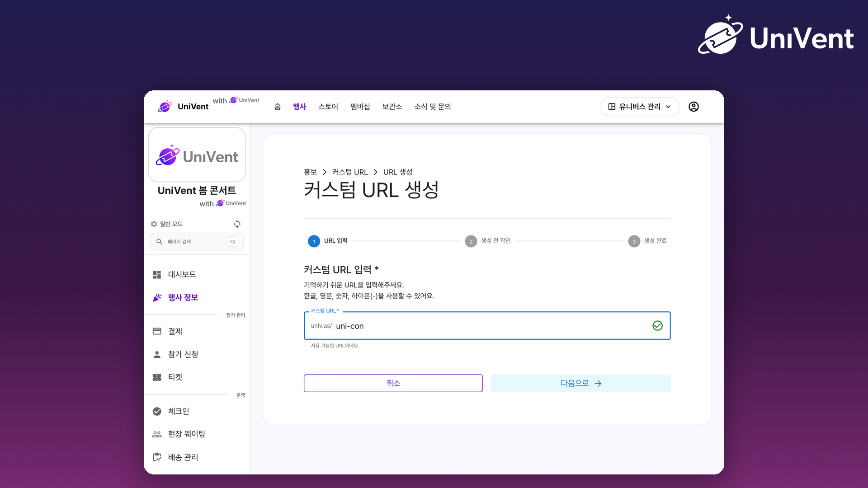Image resolution: width=868 pixels, height=488 pixels.
Task: Click the 페이지 검색 search box
Action: pyautogui.click(x=197, y=242)
